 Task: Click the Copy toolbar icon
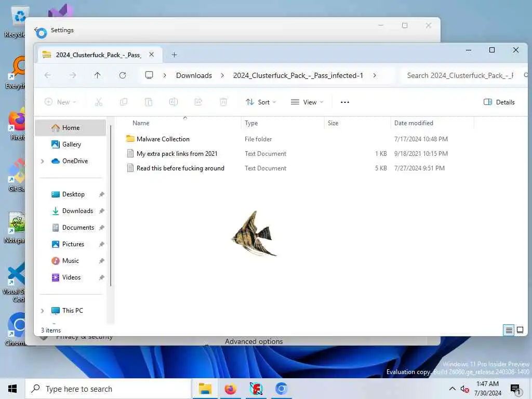(x=124, y=102)
